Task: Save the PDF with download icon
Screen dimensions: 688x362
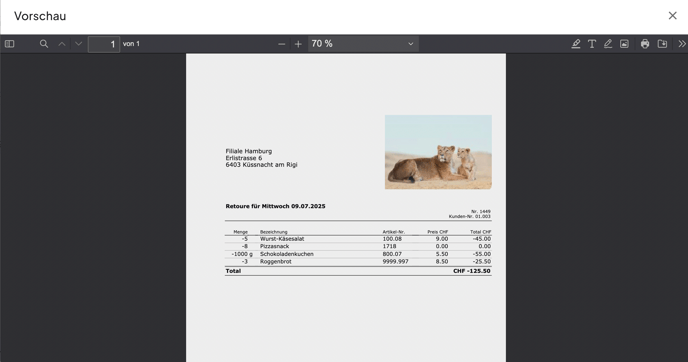Action: click(x=662, y=44)
